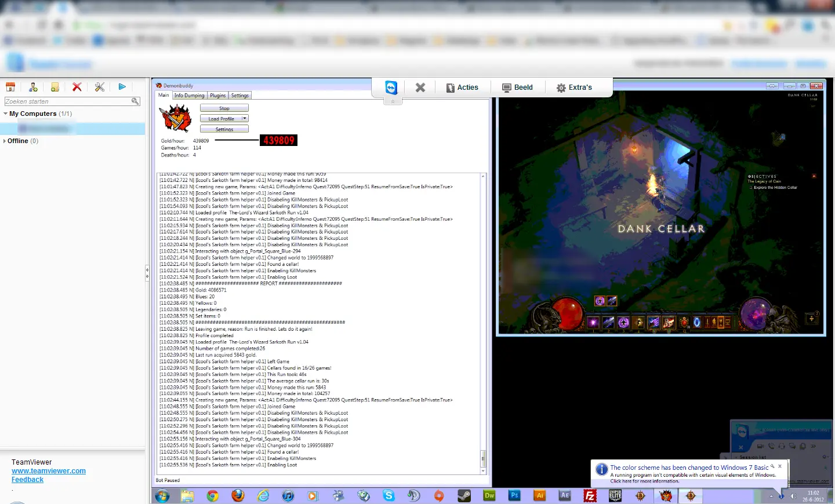Viewport: 835px width, 504px height.
Task: Open FileZilla from the taskbar
Action: [x=590, y=495]
